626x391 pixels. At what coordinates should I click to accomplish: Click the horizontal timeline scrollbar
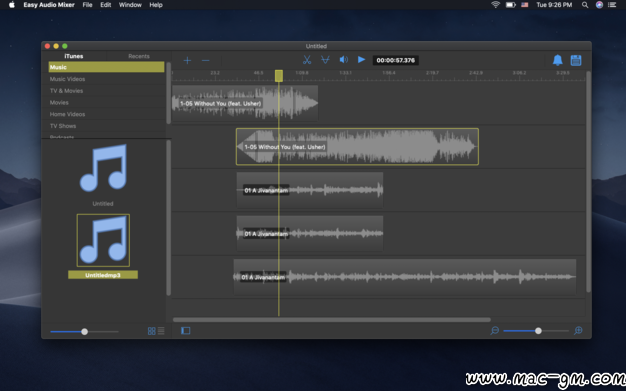click(x=332, y=320)
